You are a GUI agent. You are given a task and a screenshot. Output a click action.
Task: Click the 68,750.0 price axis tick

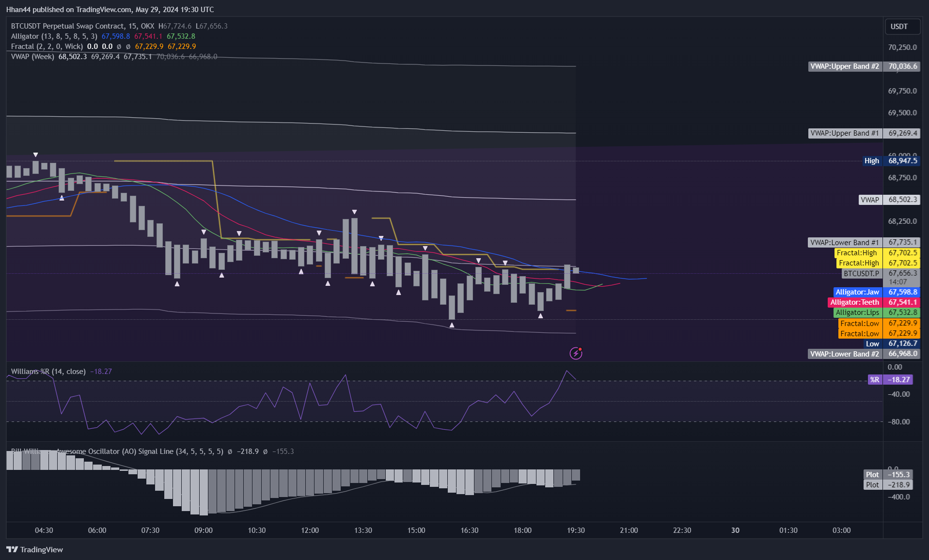tap(902, 178)
